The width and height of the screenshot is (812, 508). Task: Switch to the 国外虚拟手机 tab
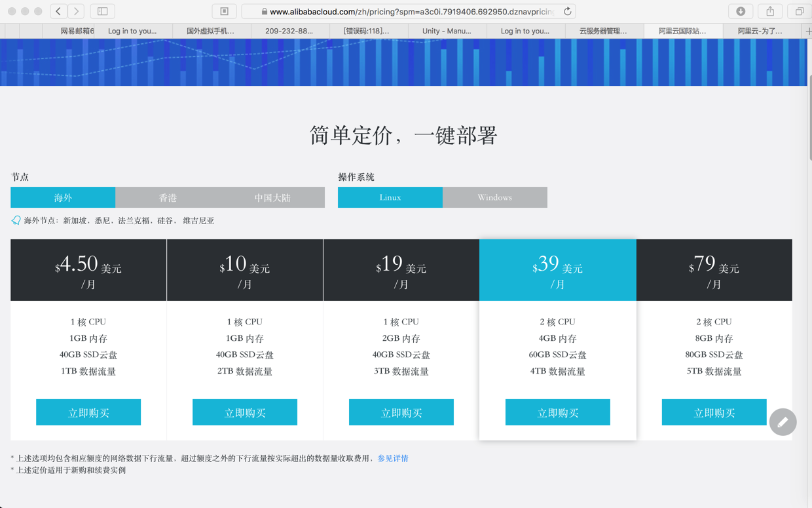pos(211,31)
